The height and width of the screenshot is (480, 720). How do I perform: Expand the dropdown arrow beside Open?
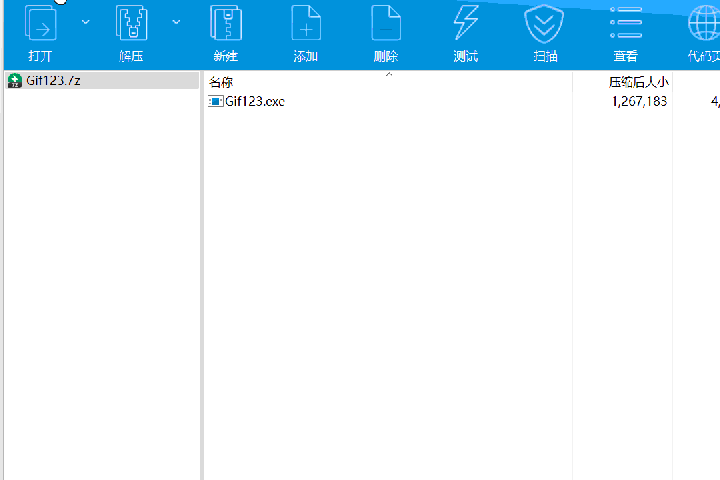pyautogui.click(x=85, y=21)
